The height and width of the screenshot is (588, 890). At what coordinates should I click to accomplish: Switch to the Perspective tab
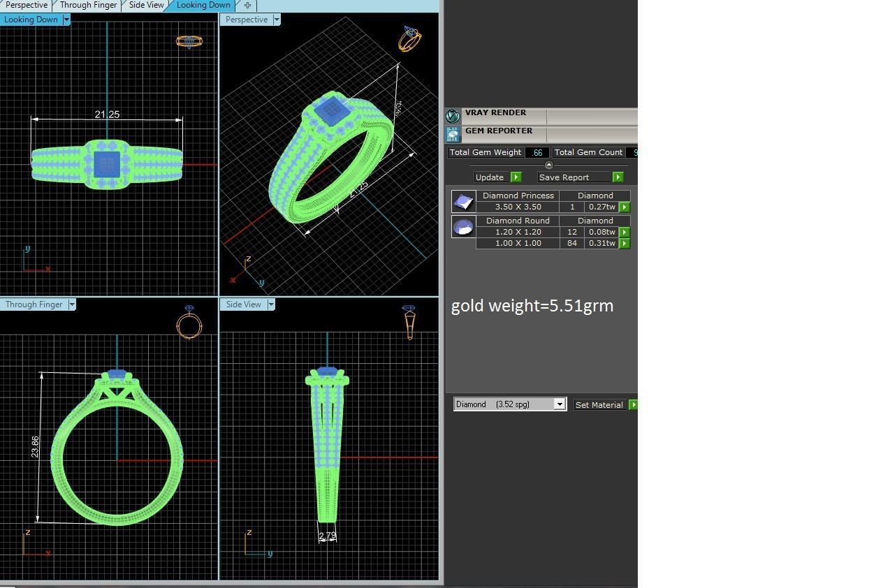pos(27,5)
